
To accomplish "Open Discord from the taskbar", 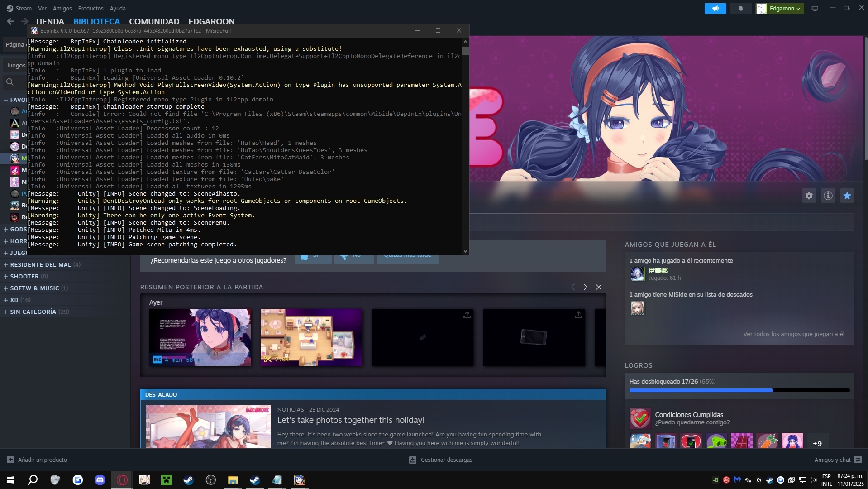I will click(100, 480).
